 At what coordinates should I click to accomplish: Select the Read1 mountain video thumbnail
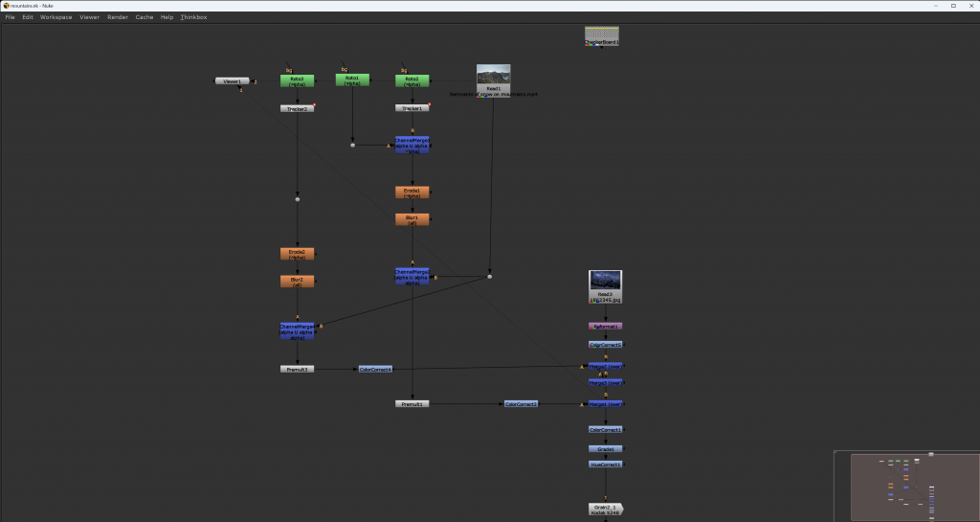coord(493,75)
